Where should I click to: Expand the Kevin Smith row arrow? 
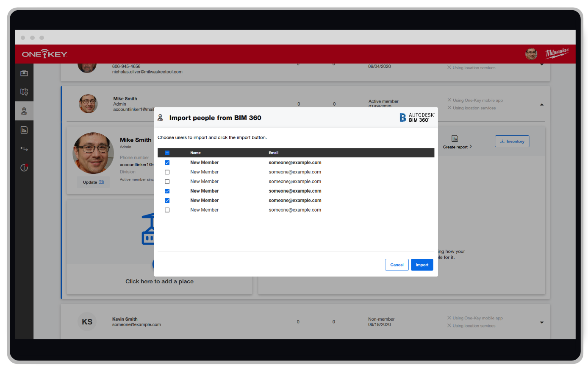542,323
